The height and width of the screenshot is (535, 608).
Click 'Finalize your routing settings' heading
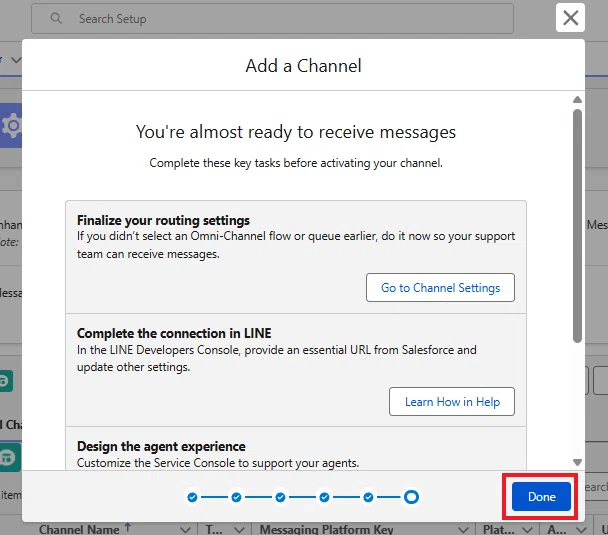pyautogui.click(x=163, y=220)
